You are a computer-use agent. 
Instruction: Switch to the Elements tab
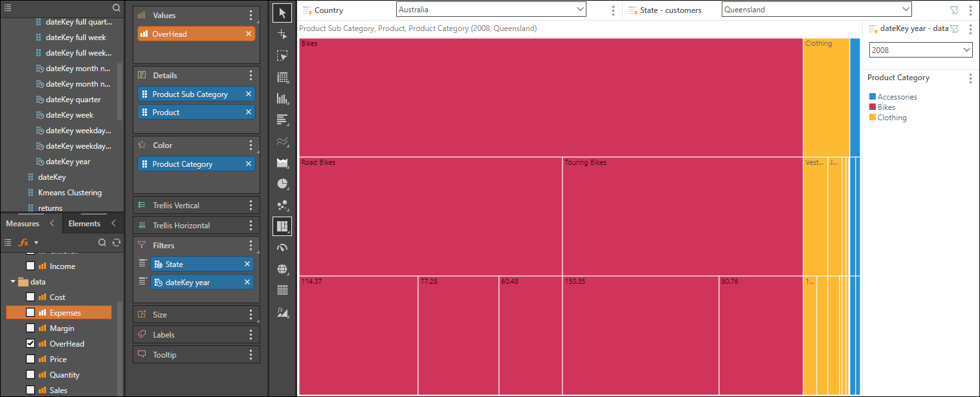click(84, 224)
